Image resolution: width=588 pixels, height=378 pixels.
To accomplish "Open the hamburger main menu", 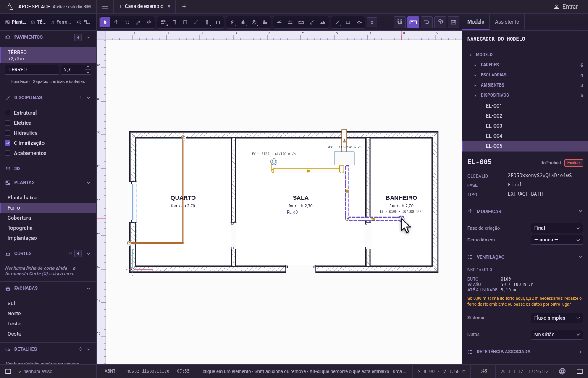I will click(105, 7).
